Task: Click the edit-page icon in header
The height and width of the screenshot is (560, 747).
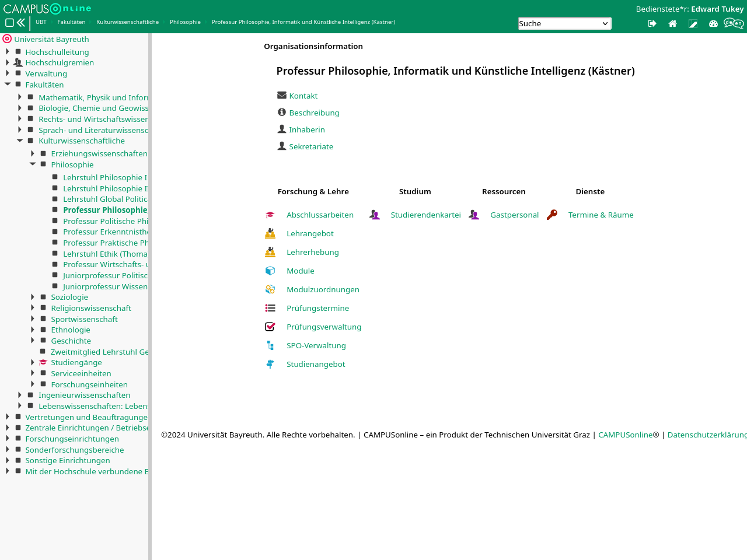Action: [x=693, y=23]
